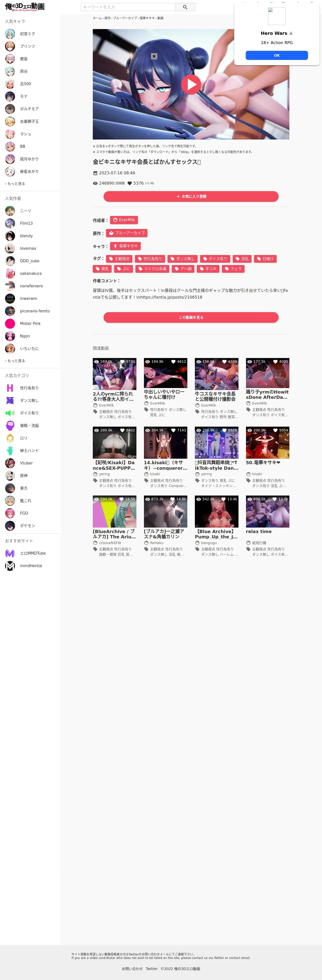Viewport: 322px width, 980px height.
Task: Go to breadcrumb 竜華キサキ
Action: point(147,18)
